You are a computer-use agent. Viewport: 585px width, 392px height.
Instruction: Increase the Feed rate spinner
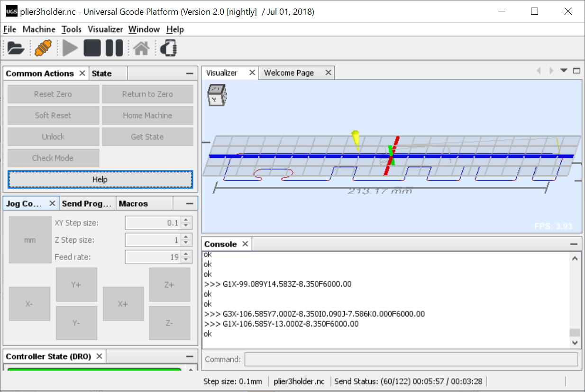(x=187, y=254)
